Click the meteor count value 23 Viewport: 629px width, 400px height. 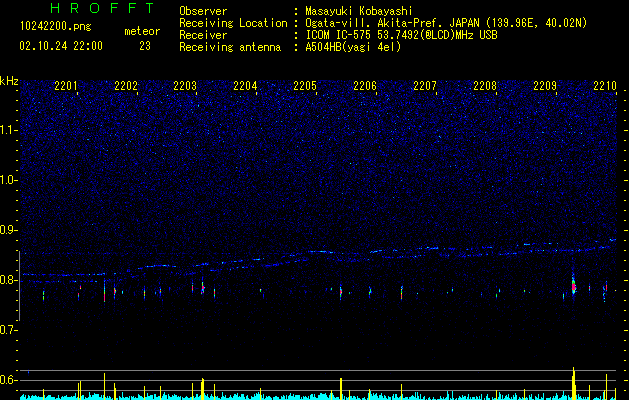pos(145,46)
